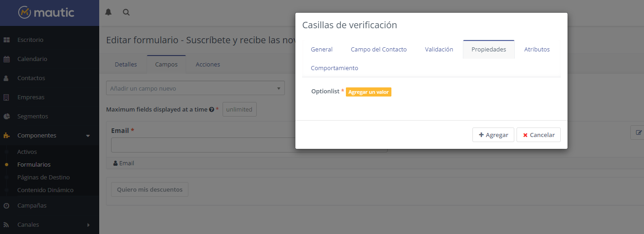Click the Mautic logo
This screenshot has height=234, width=644.
(46, 12)
